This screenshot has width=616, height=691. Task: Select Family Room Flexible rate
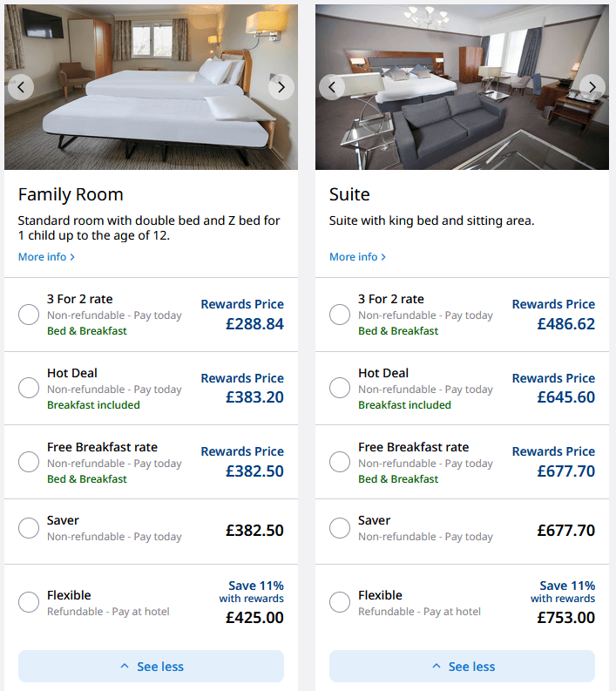(29, 602)
